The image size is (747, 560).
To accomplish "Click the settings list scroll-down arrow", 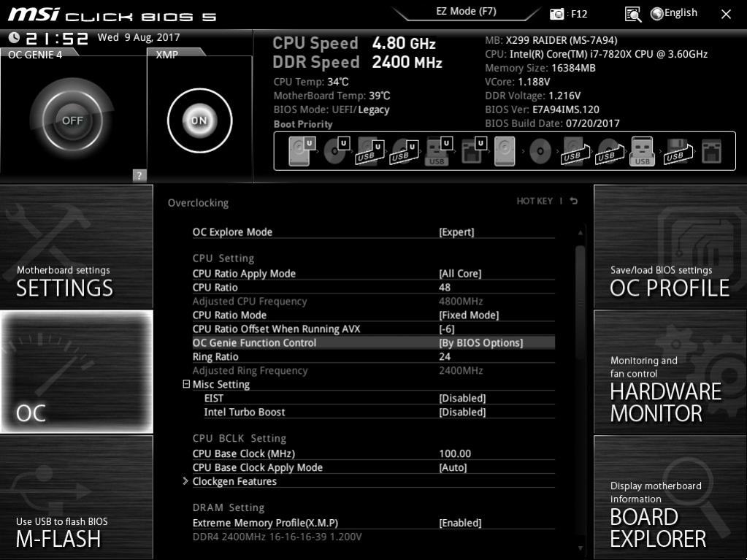I will (581, 548).
